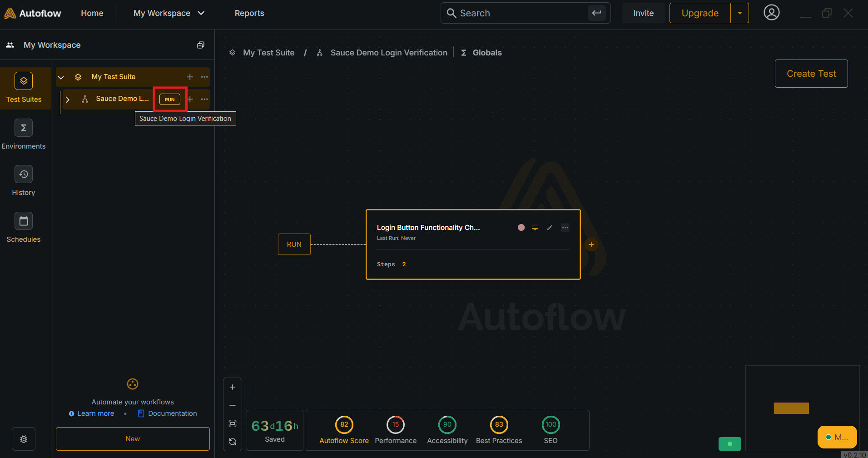The width and height of the screenshot is (868, 458).
Task: Click the canvas minimap node thumbnail
Action: tap(791, 408)
